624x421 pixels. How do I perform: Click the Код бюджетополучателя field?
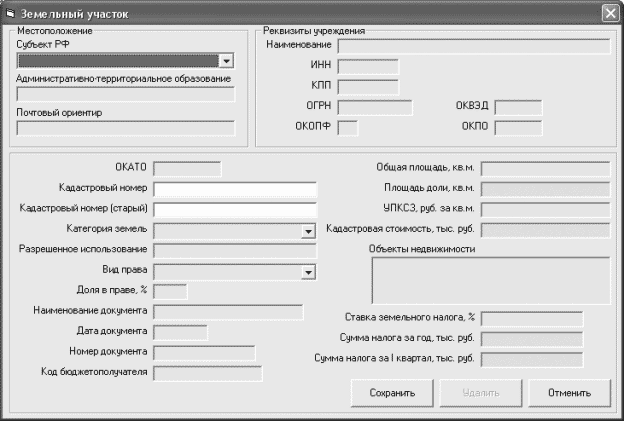(207, 373)
